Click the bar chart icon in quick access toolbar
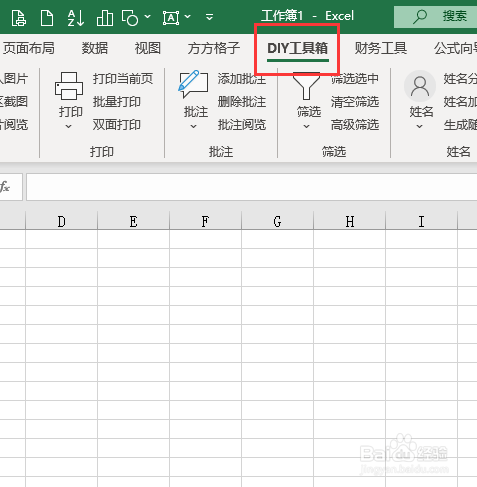Image resolution: width=477 pixels, height=487 pixels. (x=105, y=17)
